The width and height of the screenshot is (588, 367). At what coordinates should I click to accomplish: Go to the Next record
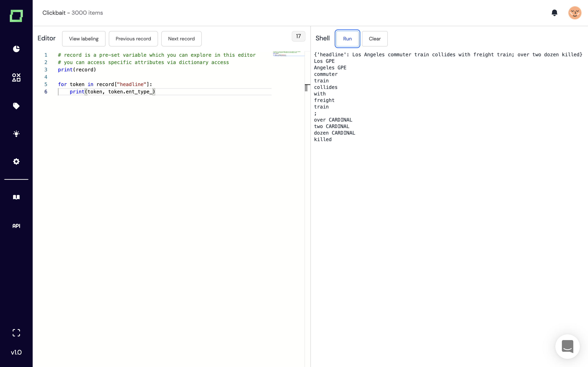[x=181, y=39]
